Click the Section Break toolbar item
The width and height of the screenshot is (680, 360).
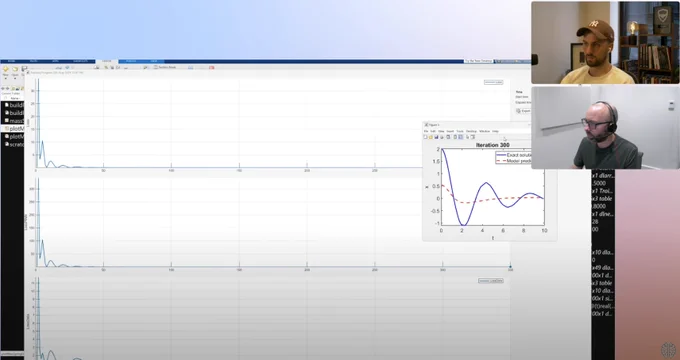point(164,67)
